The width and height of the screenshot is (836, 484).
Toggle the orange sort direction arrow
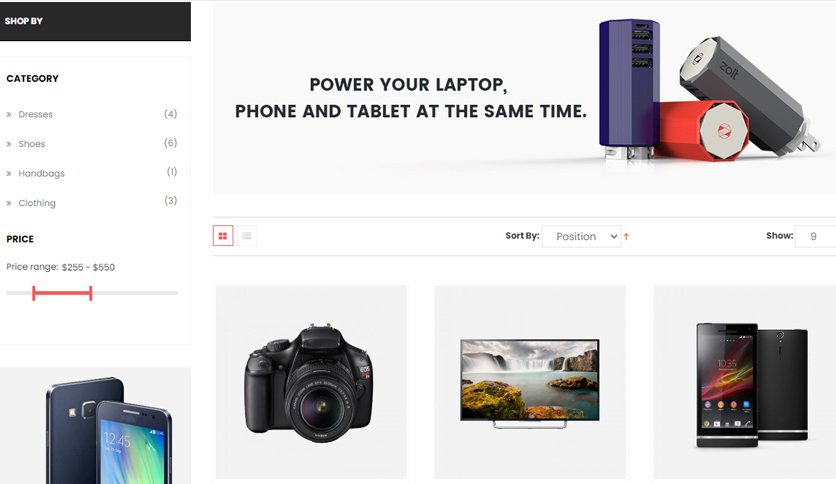[x=626, y=237]
